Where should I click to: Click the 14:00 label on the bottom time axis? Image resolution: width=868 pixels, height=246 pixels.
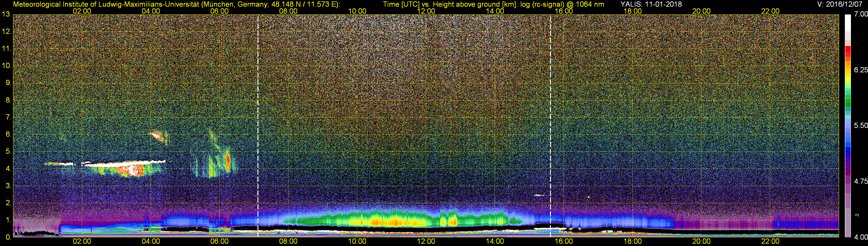(495, 241)
